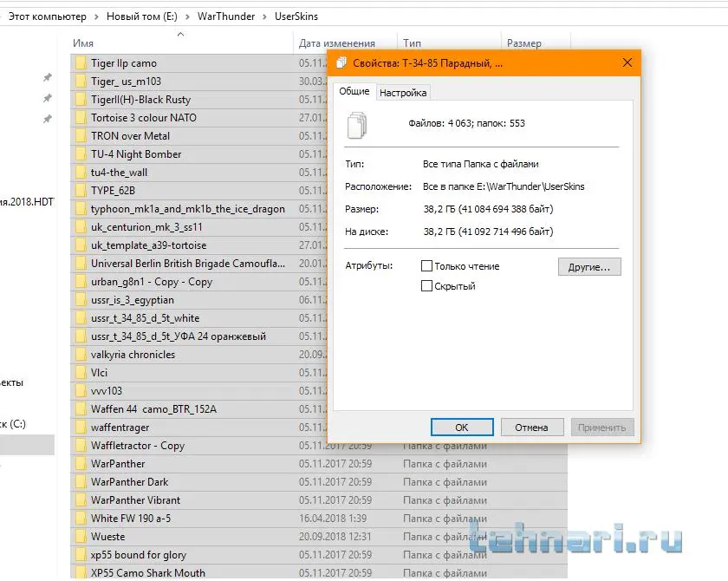The width and height of the screenshot is (728, 581).
Task: Expand chevron after Этот компьютер in address bar
Action: pos(96,16)
